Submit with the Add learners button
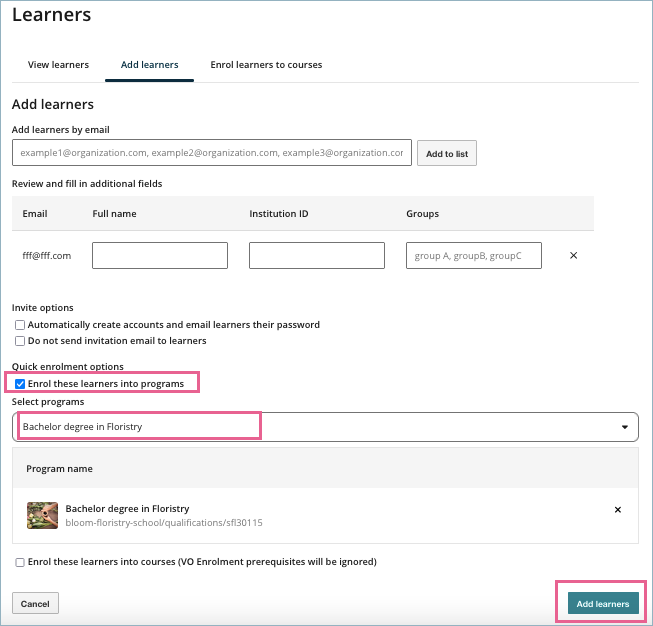Screen dimensions: 653x626 point(603,604)
